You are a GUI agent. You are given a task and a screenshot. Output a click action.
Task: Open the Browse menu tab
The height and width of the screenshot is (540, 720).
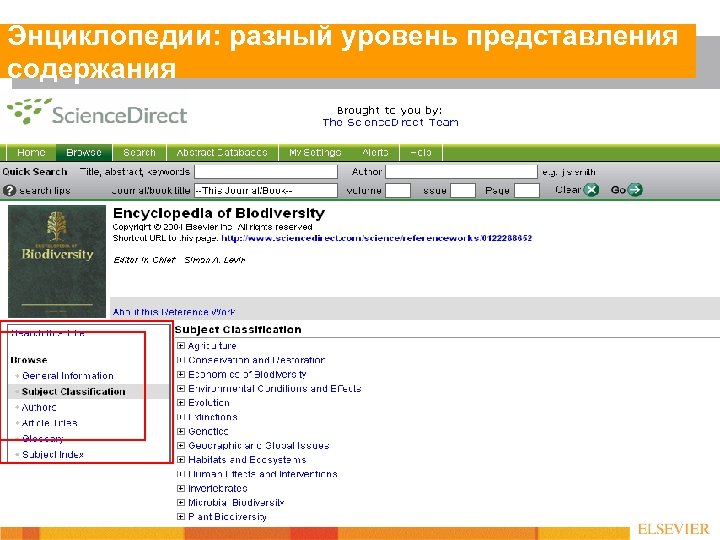pyautogui.click(x=84, y=152)
